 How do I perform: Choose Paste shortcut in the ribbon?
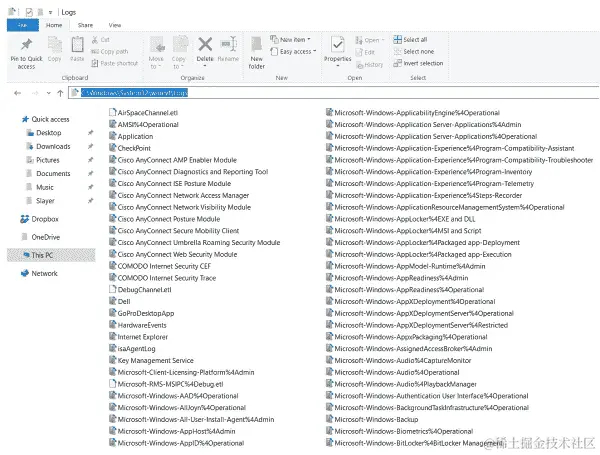pos(115,63)
